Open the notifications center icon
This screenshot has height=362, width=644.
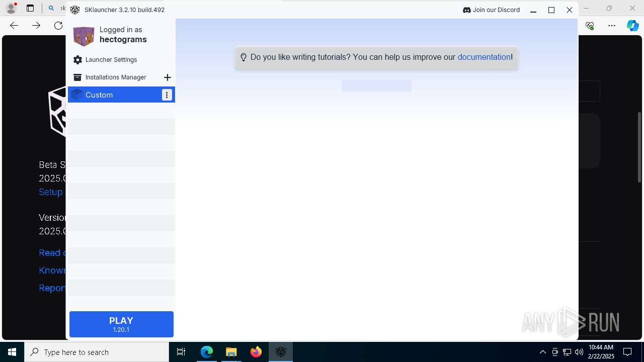point(627,352)
